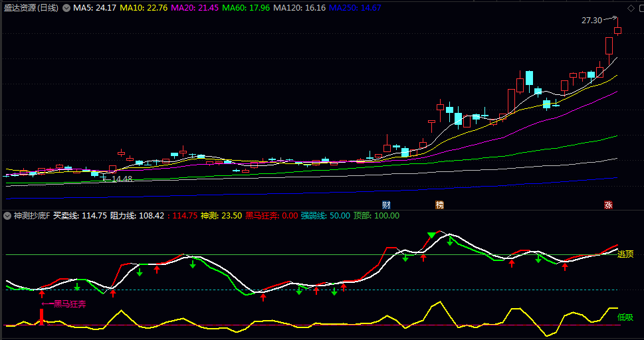Click the red 黑马狂奔 signal bar
The width and height of the screenshot is (644, 340).
[42, 316]
